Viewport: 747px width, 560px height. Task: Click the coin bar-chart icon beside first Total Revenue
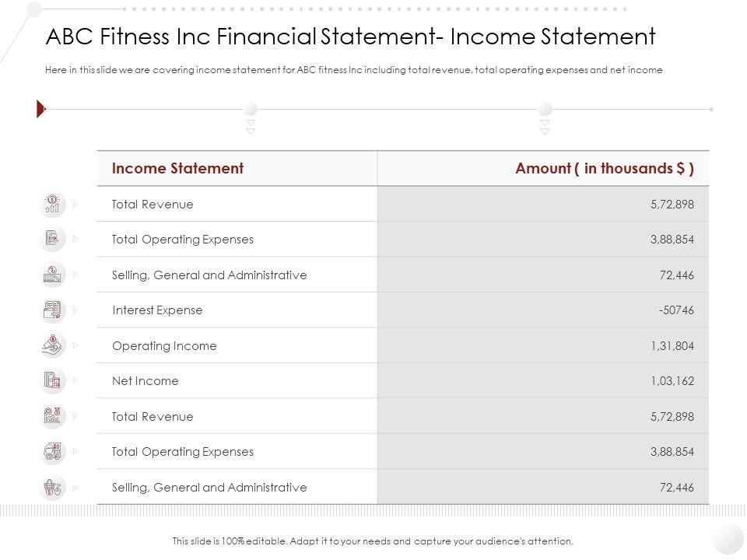tap(52, 205)
